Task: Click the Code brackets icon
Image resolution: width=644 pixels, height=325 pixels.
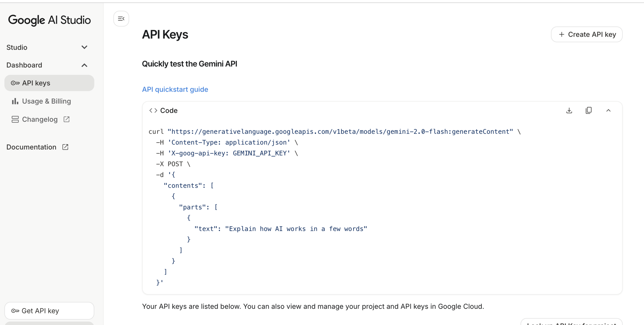Action: (153, 111)
